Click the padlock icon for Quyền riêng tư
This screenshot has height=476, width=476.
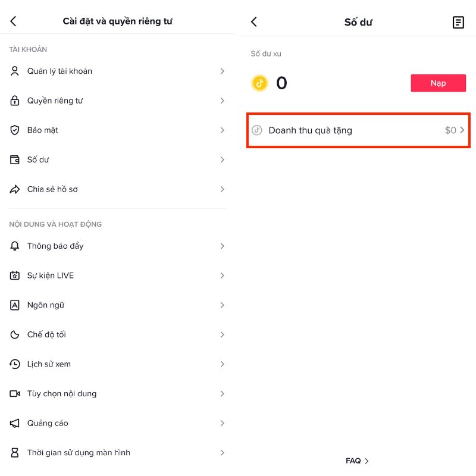coord(14,101)
